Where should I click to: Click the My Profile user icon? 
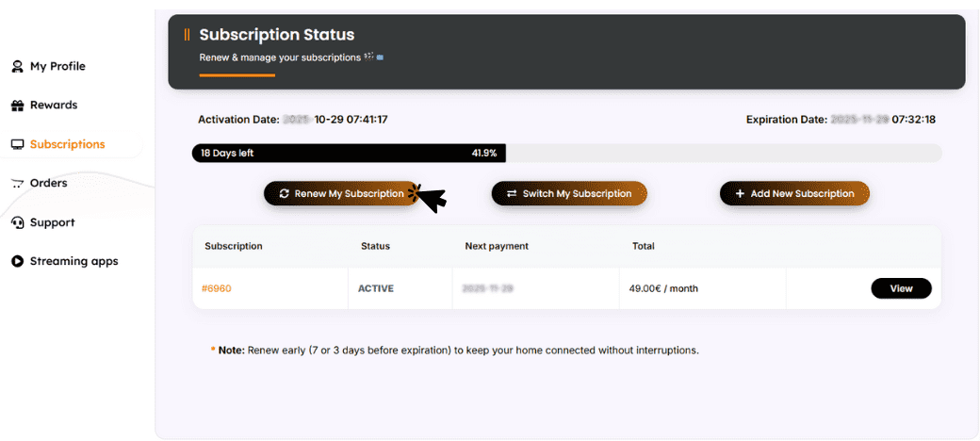click(x=17, y=67)
